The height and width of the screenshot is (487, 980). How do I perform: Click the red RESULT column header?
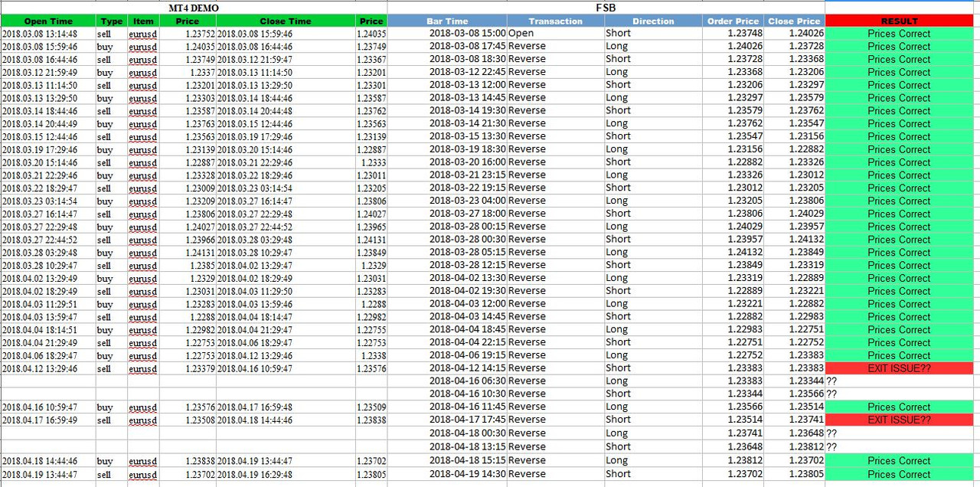coord(899,21)
